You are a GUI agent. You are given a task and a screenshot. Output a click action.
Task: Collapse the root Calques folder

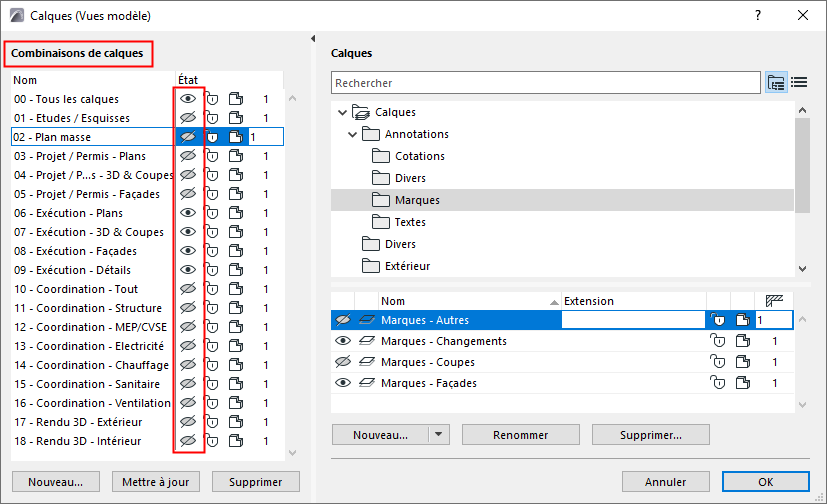[x=342, y=112]
